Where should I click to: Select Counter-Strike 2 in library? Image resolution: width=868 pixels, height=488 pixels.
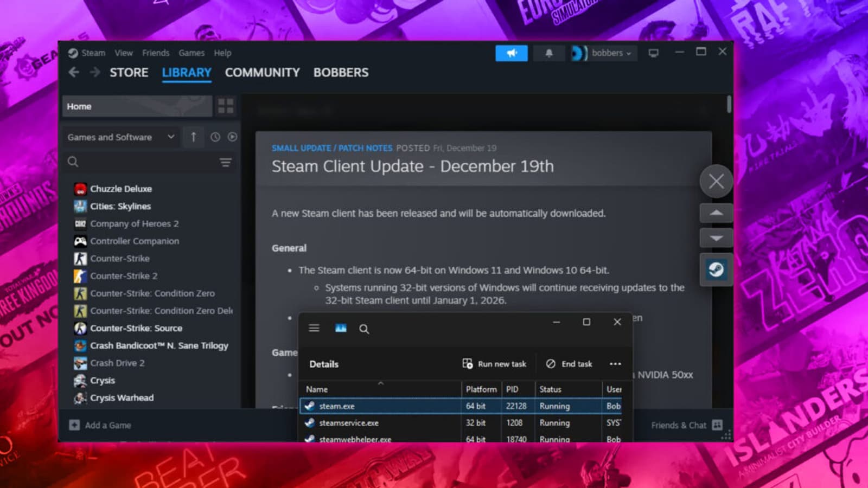pyautogui.click(x=124, y=275)
